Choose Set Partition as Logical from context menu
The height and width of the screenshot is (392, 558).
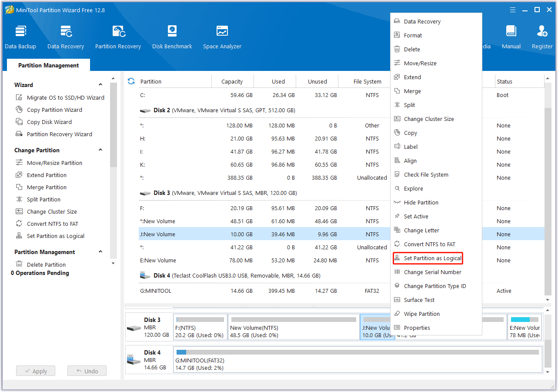[x=428, y=258]
